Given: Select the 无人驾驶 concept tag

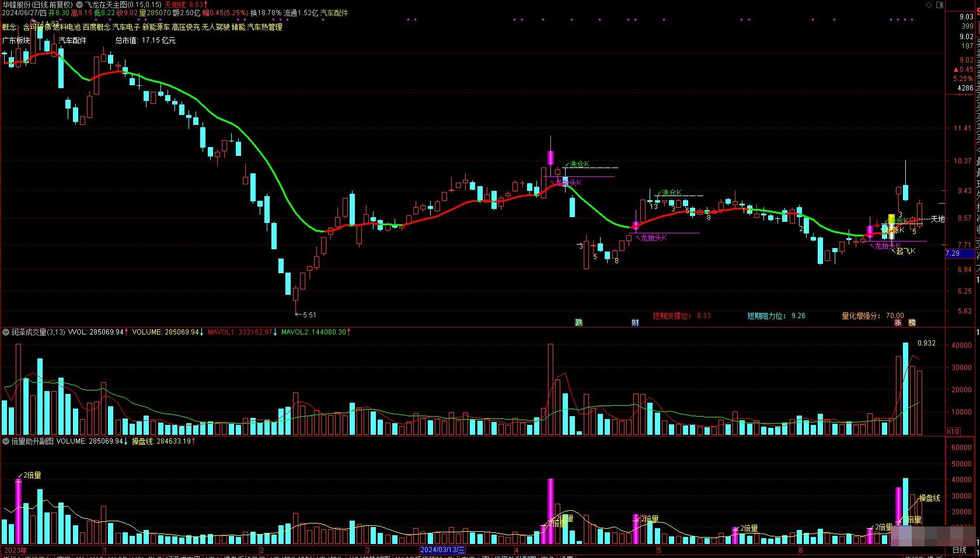Looking at the screenshot, I should (215, 27).
